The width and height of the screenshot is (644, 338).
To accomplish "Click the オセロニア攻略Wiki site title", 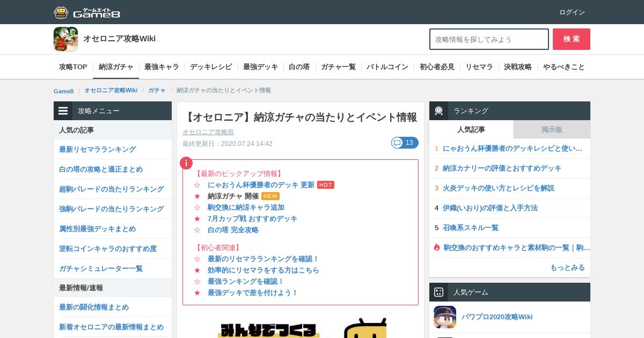I will coord(119,39).
